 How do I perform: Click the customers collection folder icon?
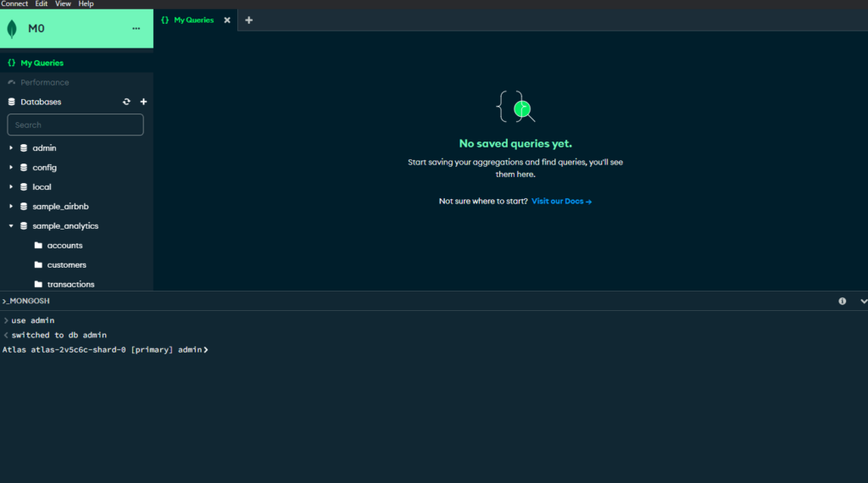tap(38, 264)
